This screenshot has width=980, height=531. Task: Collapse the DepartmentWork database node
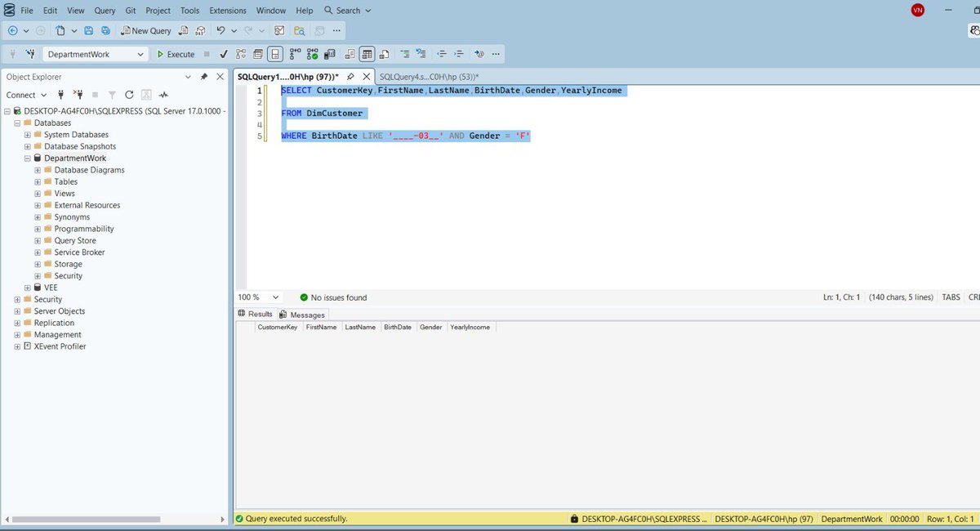28,158
